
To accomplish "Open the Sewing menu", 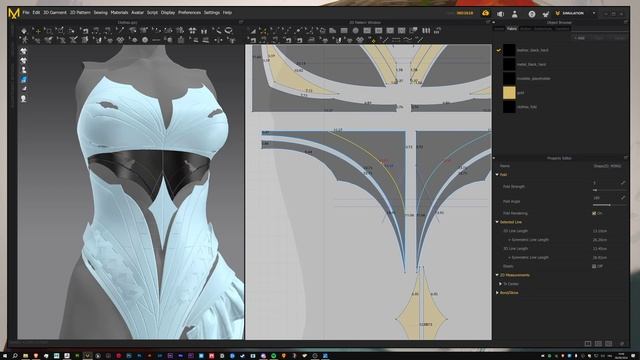I will (x=100, y=13).
